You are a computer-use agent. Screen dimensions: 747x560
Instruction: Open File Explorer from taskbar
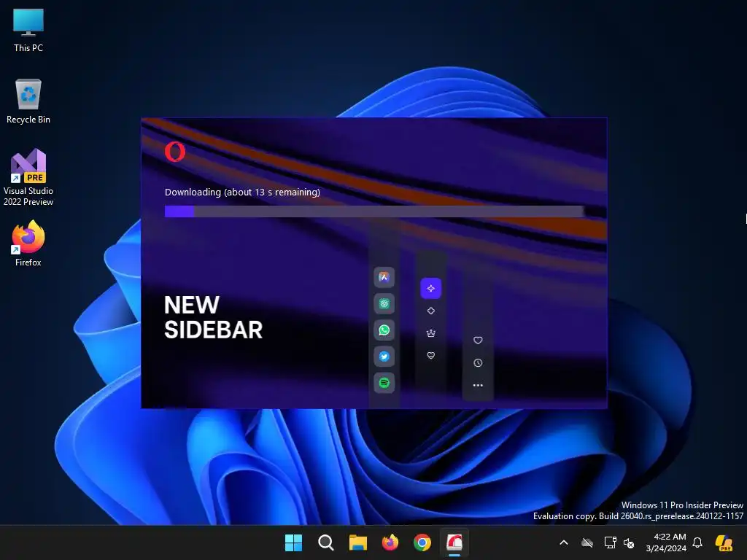[x=357, y=542]
